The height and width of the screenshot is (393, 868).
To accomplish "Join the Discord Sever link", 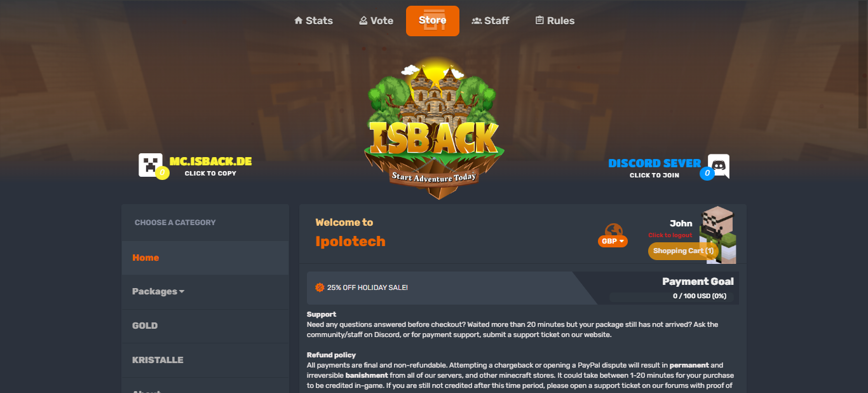I will pos(654,163).
